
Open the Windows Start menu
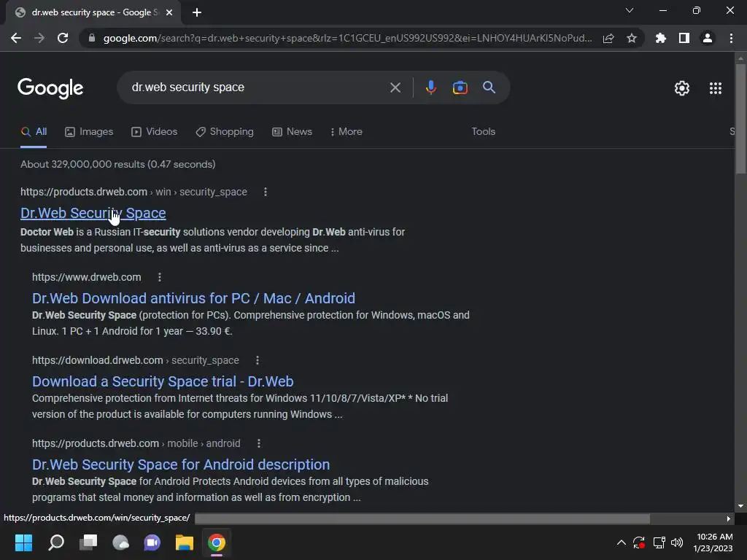pos(23,542)
